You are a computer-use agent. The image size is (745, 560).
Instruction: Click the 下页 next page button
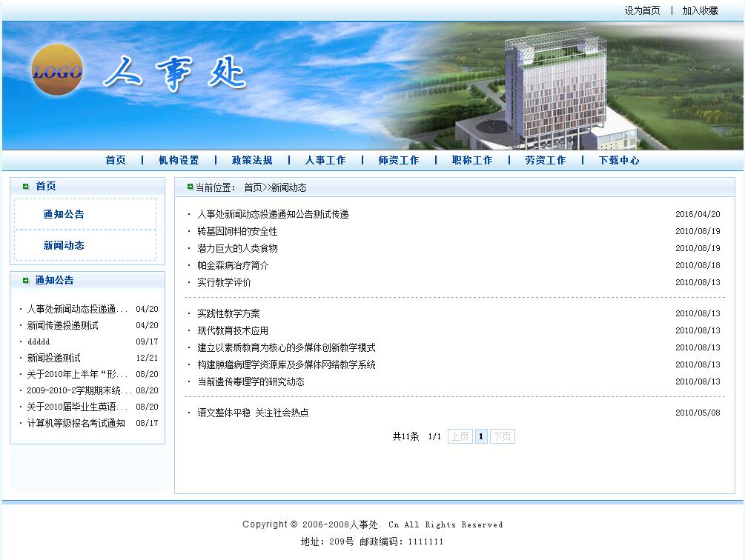tap(502, 436)
